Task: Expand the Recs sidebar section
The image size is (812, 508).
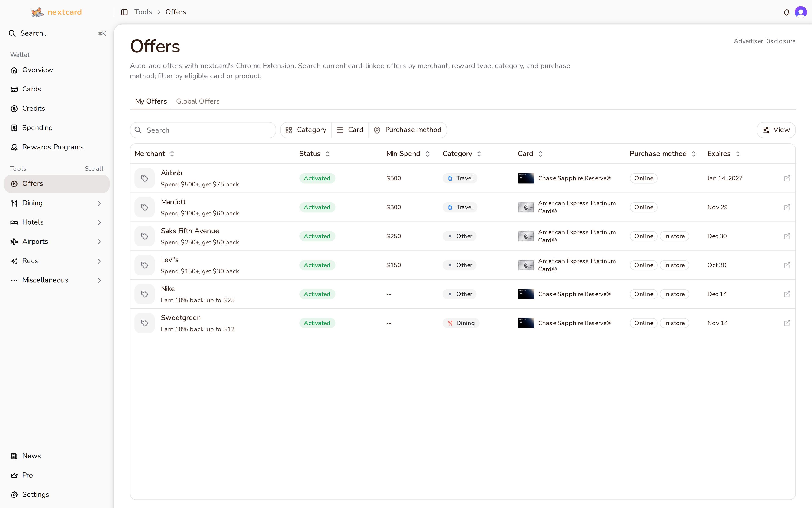Action: 57,261
